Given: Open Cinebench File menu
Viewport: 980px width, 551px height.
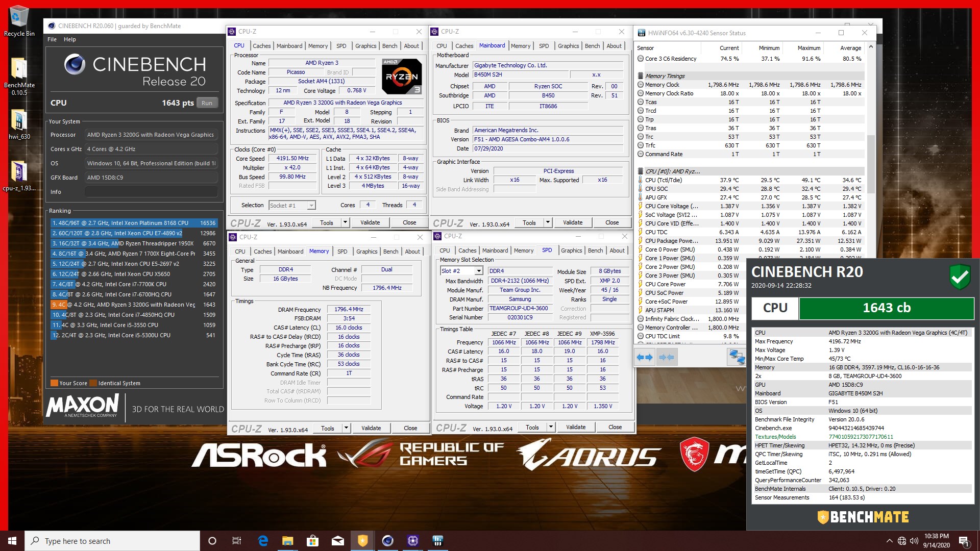Looking at the screenshot, I should [52, 39].
